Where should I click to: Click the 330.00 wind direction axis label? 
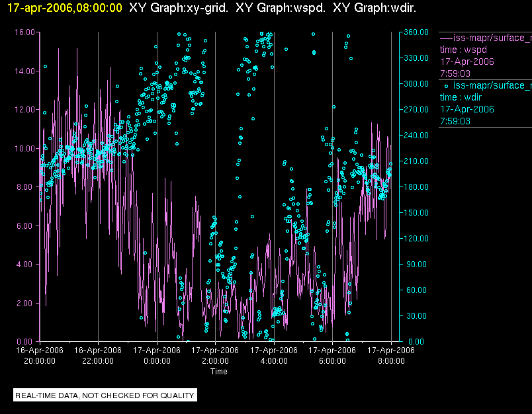click(x=416, y=58)
